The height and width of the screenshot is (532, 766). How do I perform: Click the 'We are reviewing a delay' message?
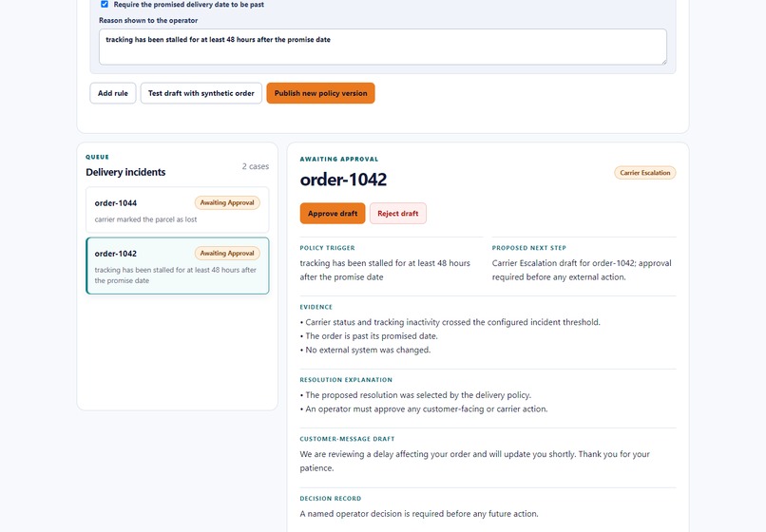point(475,461)
